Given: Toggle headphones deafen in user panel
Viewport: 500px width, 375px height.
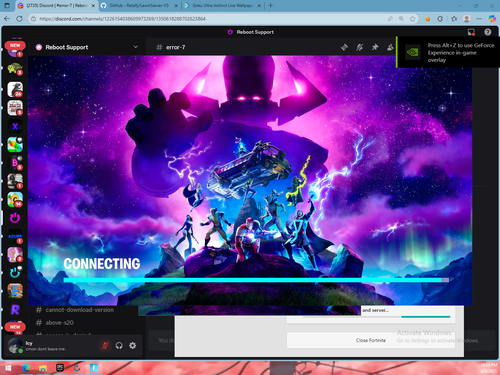Looking at the screenshot, I should [x=119, y=346].
